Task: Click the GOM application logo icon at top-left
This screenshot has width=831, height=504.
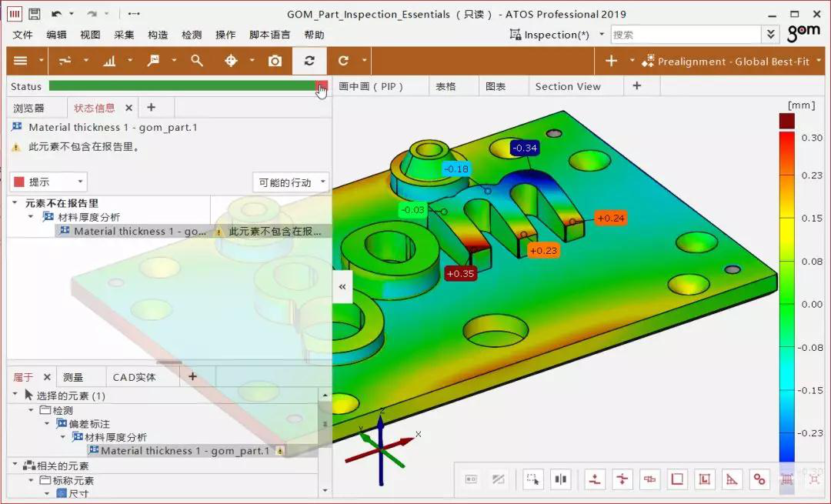Action: 15,14
